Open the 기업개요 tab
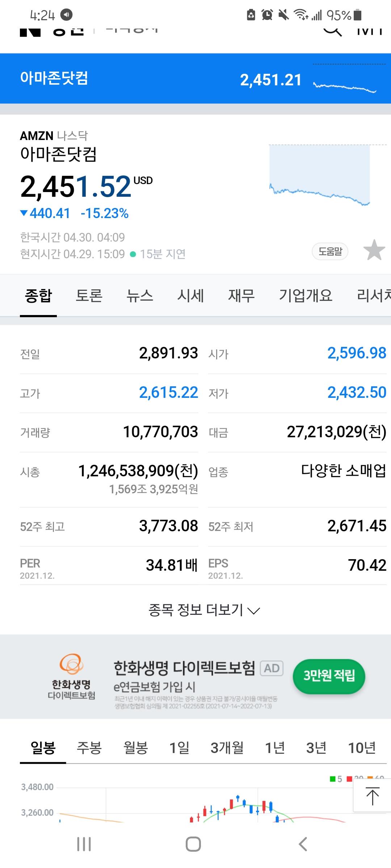 click(x=305, y=295)
